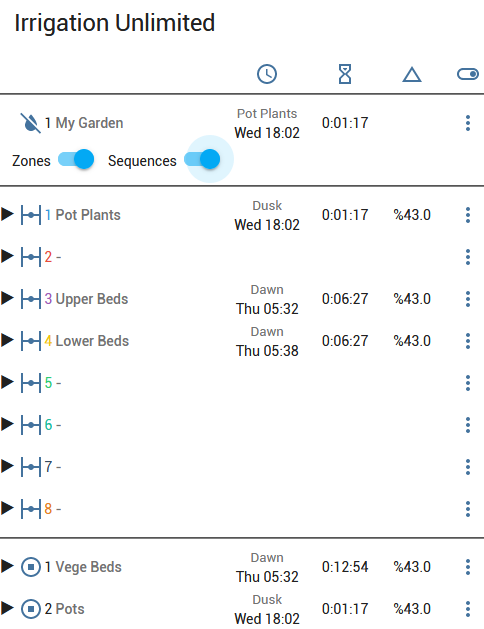Click the triangle adjustment header icon
The width and height of the screenshot is (484, 629).
[x=412, y=75]
